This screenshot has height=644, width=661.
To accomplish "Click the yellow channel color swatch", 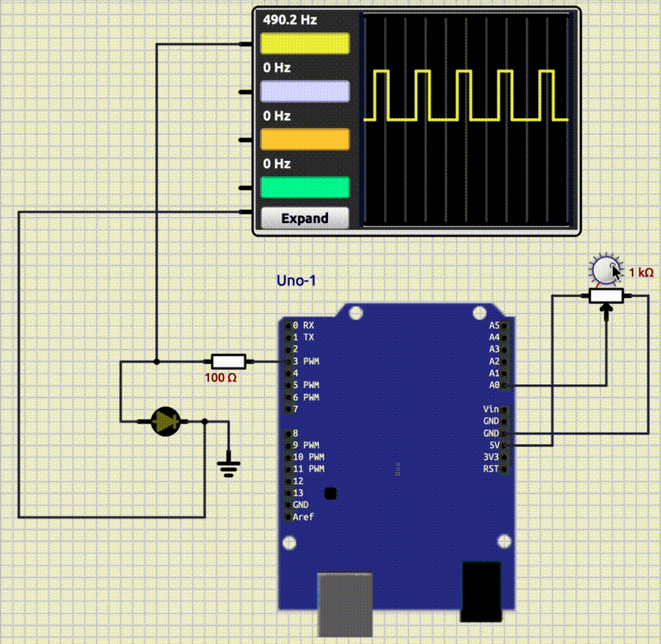I will [305, 43].
